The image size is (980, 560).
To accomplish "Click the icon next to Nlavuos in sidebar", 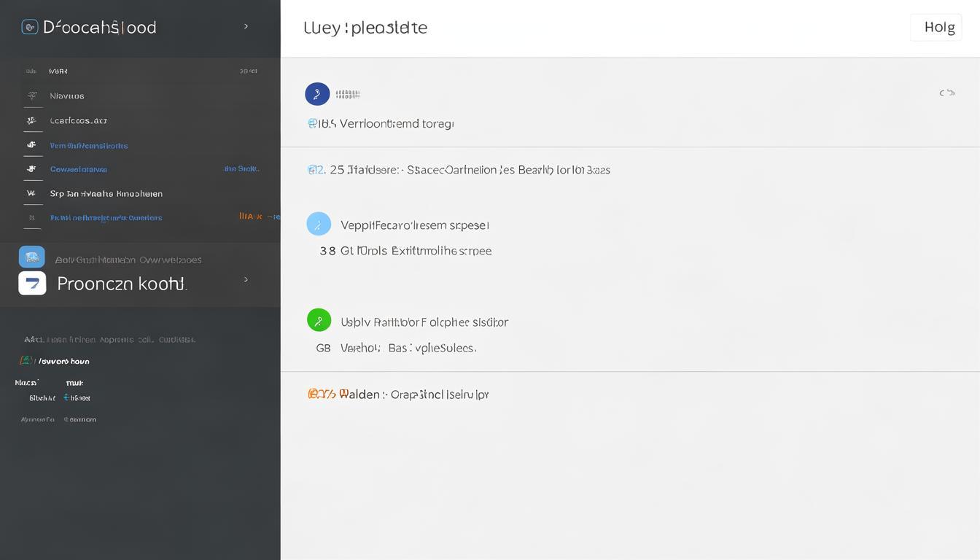I will pos(32,96).
